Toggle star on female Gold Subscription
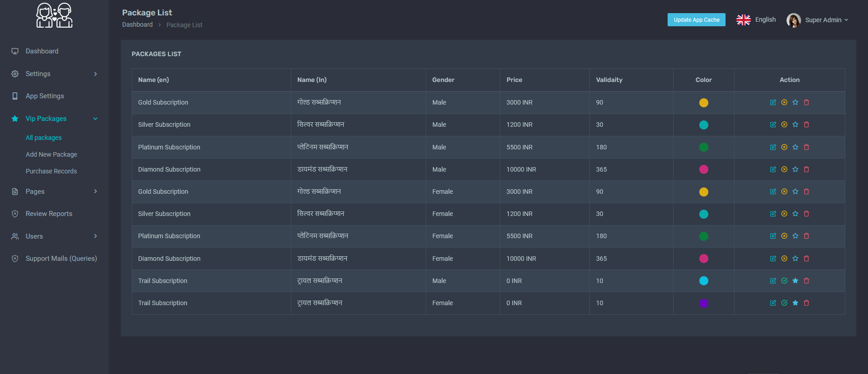Image resolution: width=868 pixels, height=374 pixels. tap(795, 192)
